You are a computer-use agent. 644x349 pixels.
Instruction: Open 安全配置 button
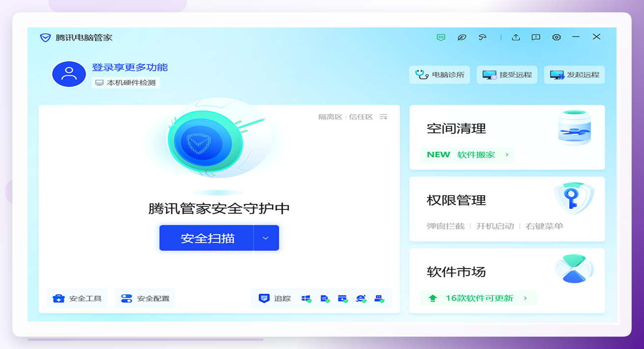(145, 299)
